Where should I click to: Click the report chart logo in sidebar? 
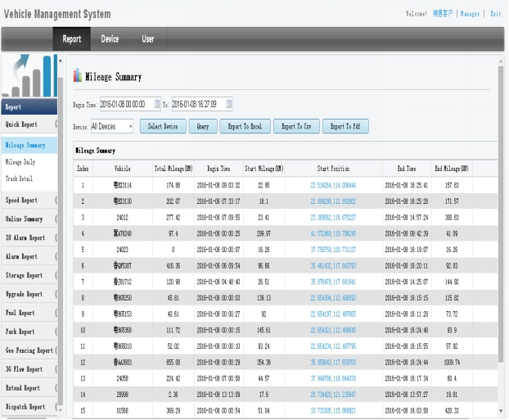[29, 75]
